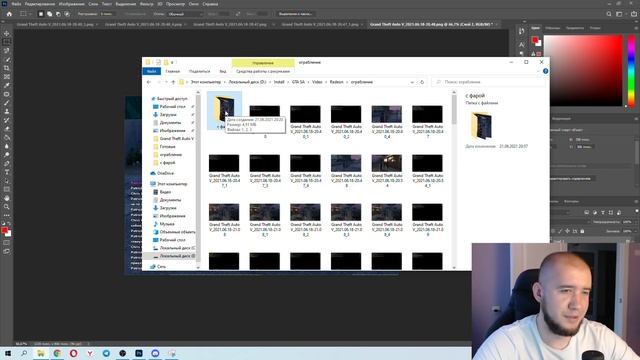
Task: Select the Eraser tool
Action: [x=7, y=129]
